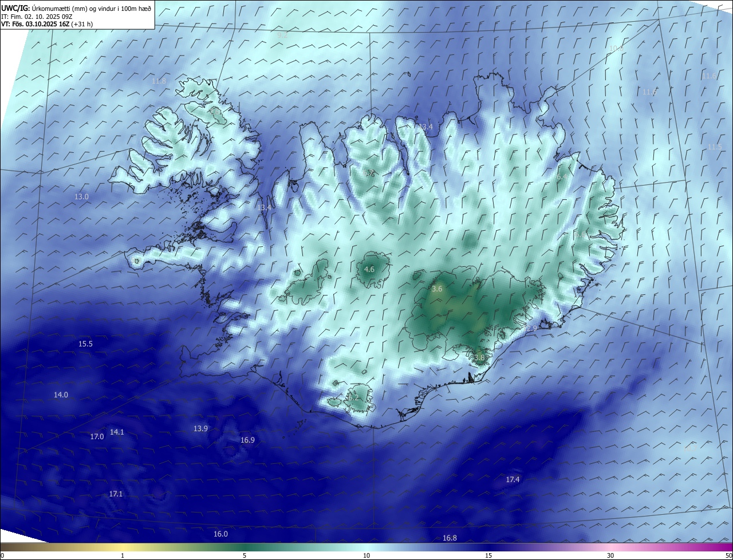Click the 16.9 value label
The image size is (733, 560).
click(247, 440)
